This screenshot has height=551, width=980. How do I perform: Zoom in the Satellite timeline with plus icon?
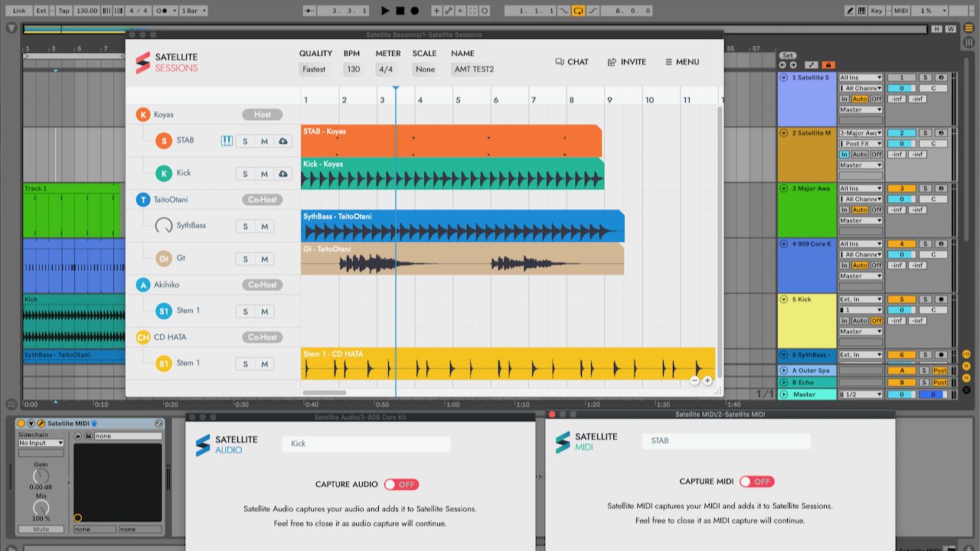click(x=707, y=380)
